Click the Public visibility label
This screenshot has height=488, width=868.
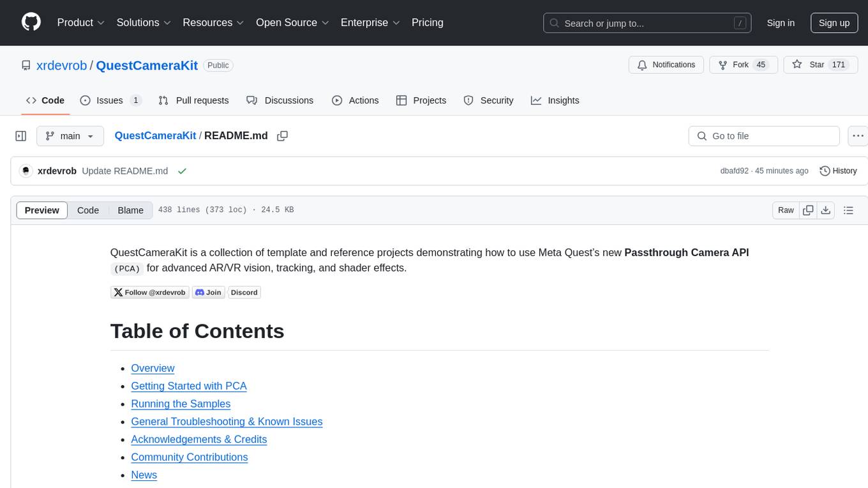tap(218, 65)
